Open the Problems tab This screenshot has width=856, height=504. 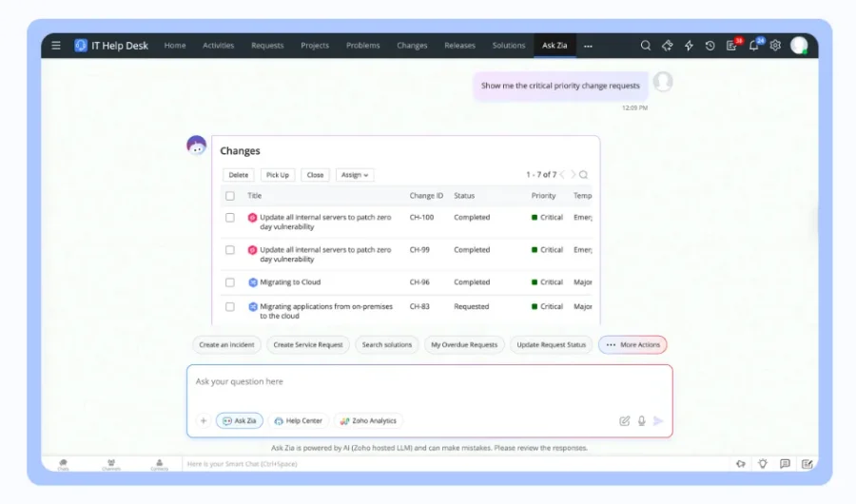(363, 46)
